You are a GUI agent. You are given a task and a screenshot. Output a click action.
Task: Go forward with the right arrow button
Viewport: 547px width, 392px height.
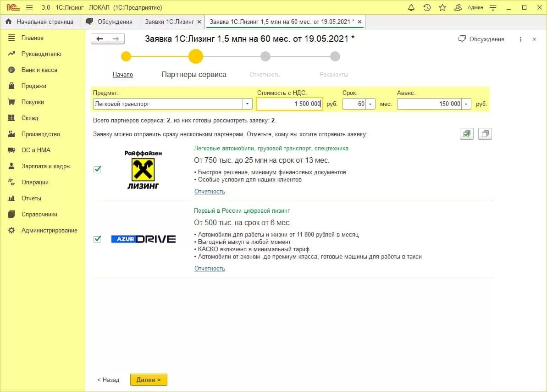click(x=116, y=39)
